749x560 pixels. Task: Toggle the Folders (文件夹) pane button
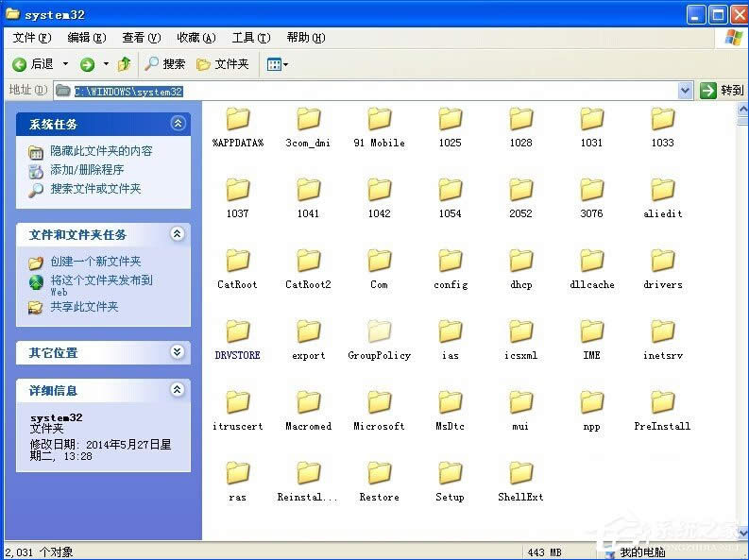point(222,64)
